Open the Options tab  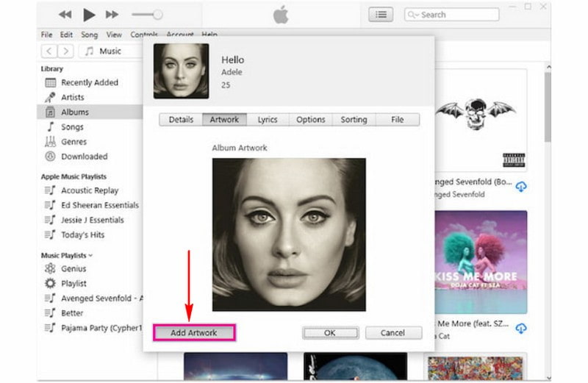pyautogui.click(x=310, y=119)
